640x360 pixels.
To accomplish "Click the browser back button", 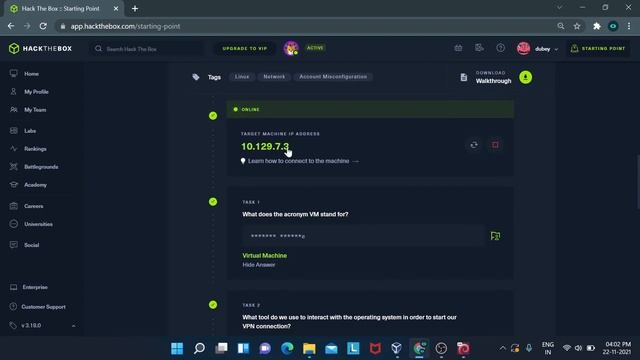I will pyautogui.click(x=11, y=26).
